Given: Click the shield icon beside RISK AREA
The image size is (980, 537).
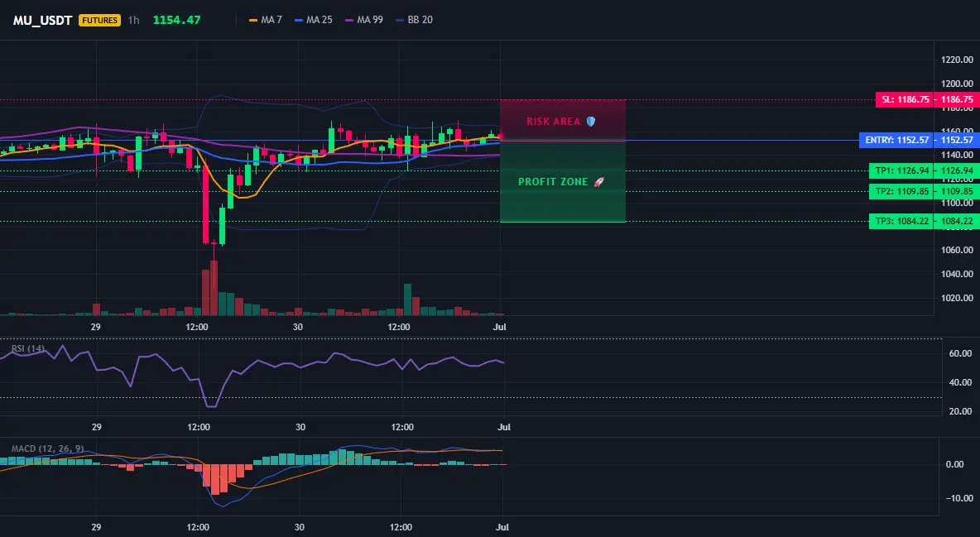Looking at the screenshot, I should coord(591,122).
